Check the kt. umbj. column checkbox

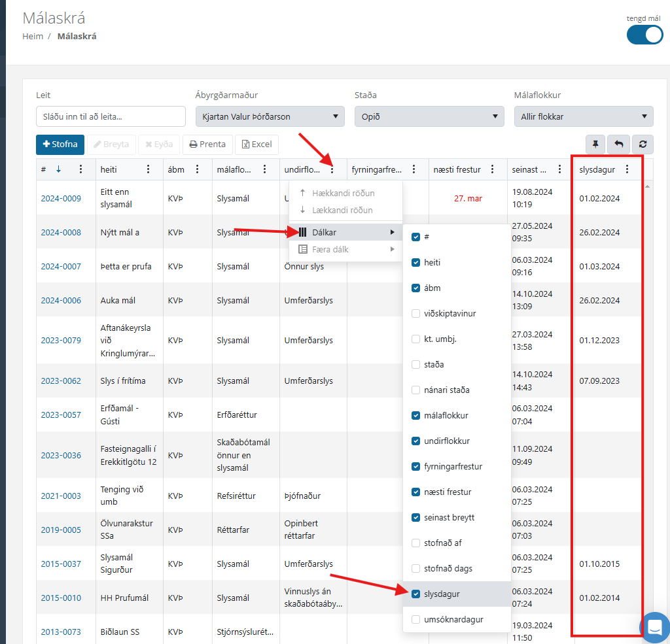point(415,339)
